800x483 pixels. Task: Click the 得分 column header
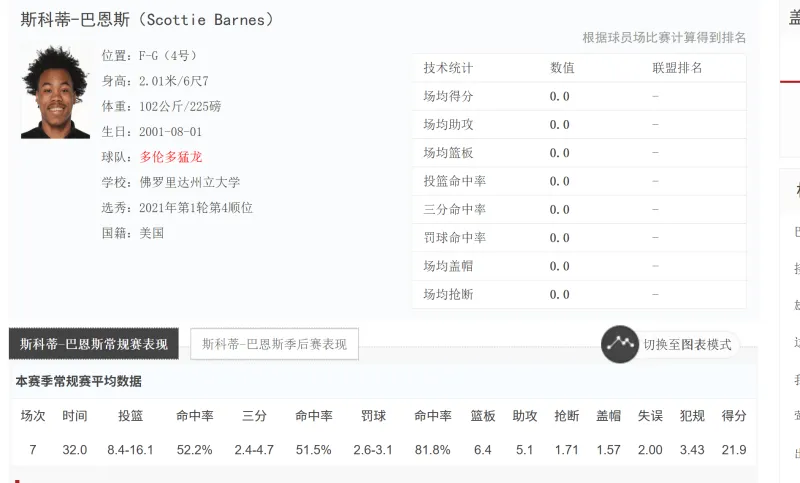[733, 416]
